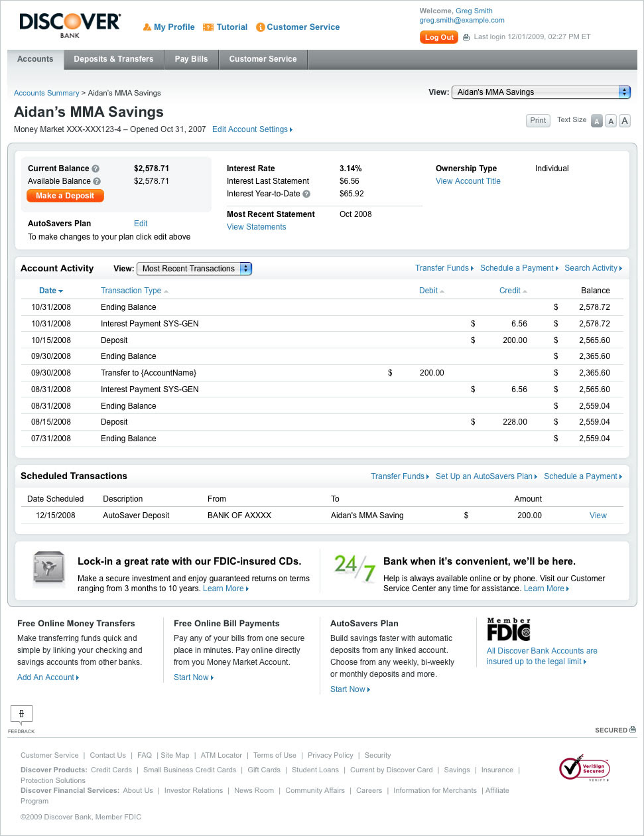Edit the AutoSavers Plan
Viewport: 644px width, 836px height.
click(x=141, y=224)
